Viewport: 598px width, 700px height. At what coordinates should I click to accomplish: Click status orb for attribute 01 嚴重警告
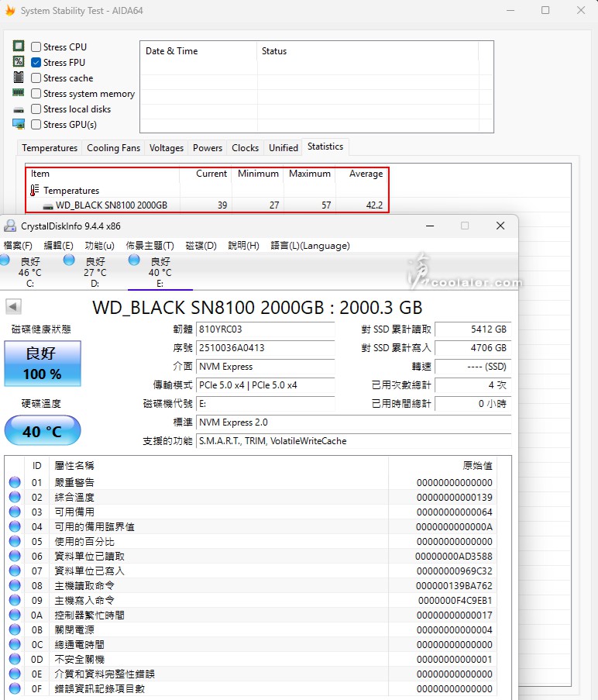click(15, 482)
